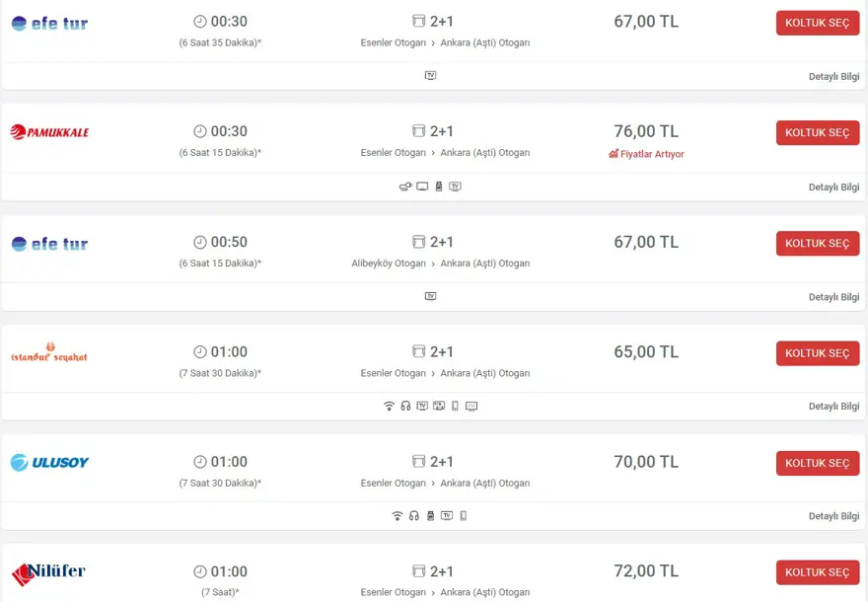Click the phone icon on Istanbul Seyahat trip
The height and width of the screenshot is (602, 868).
pyautogui.click(x=455, y=406)
